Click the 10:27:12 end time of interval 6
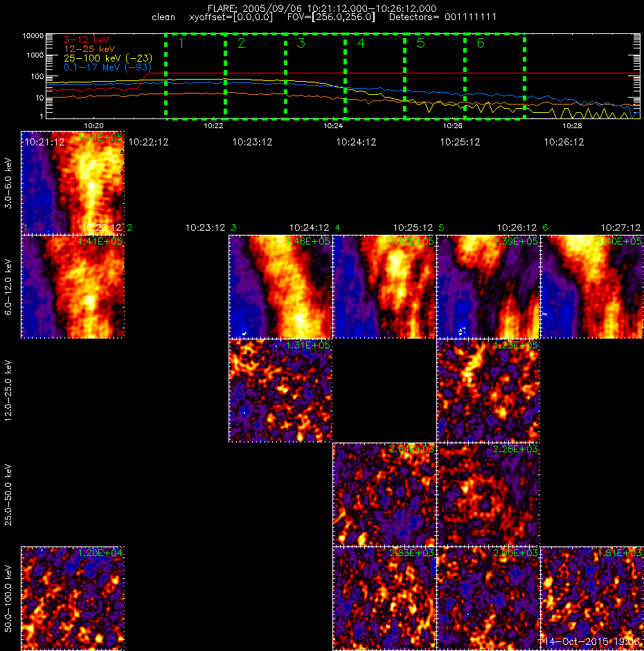Screen dimensions: 644x651 coord(620,228)
